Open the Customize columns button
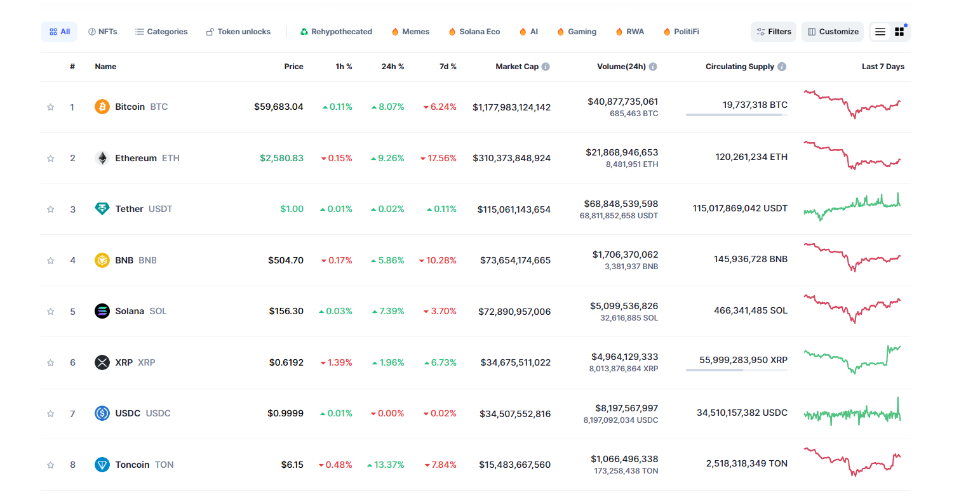The image size is (980, 497). [x=833, y=32]
